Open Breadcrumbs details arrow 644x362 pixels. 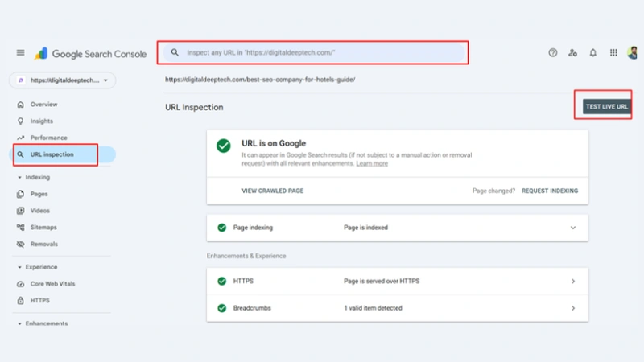point(573,308)
